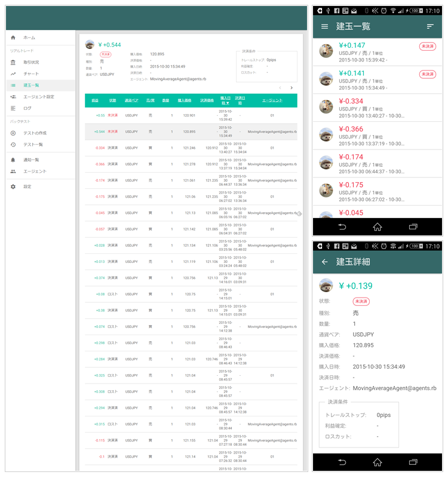Open エージェント設定 icon in sidebar
The height and width of the screenshot is (481, 448).
tap(13, 97)
